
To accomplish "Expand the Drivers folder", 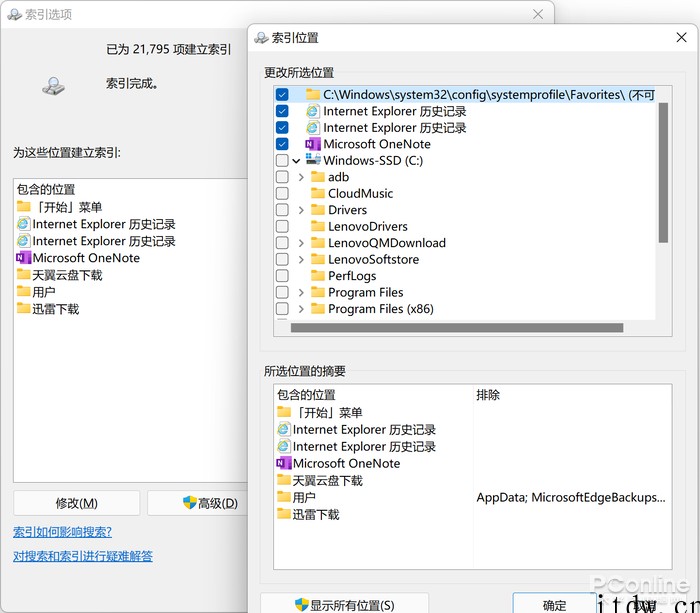I will click(301, 210).
